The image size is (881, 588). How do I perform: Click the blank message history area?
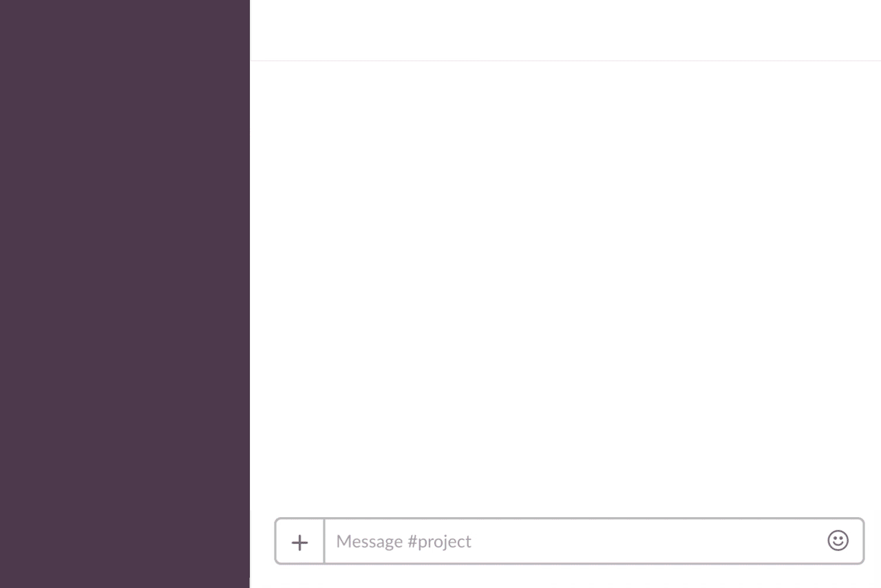[x=566, y=289]
